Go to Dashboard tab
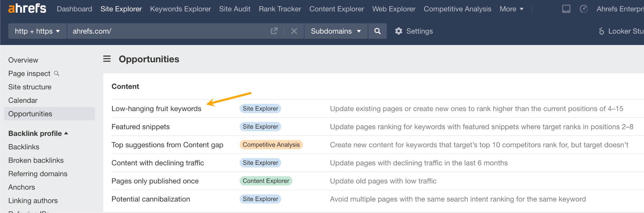Screen dimensions: 644x213 point(75,9)
